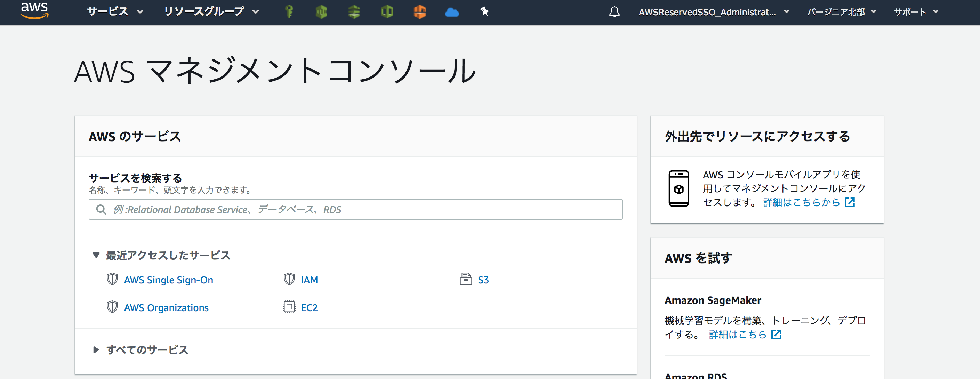Expand the すべてのサービス section
Viewport: 980px width, 379px height.
[x=96, y=349]
